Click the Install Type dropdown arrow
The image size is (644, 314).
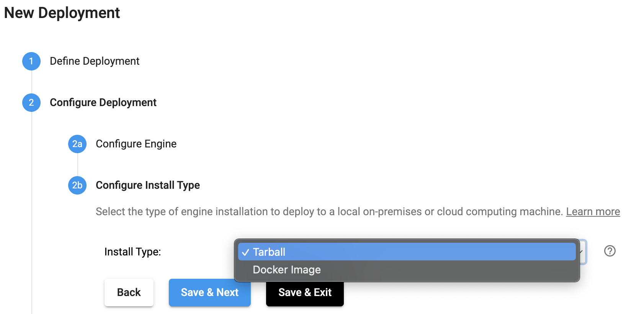coord(582,252)
